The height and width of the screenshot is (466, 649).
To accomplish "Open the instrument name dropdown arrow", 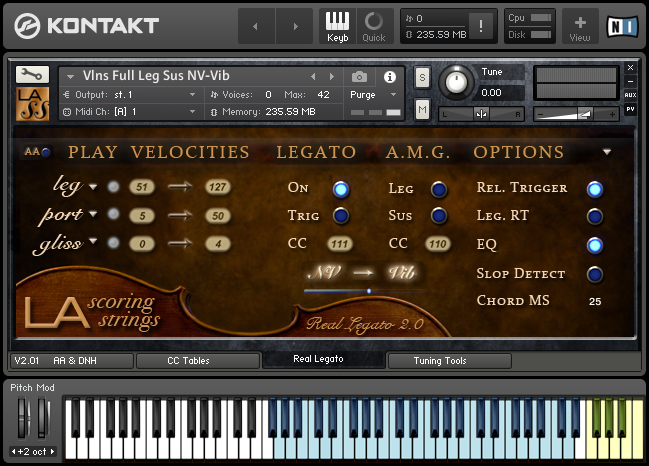I will [70, 77].
